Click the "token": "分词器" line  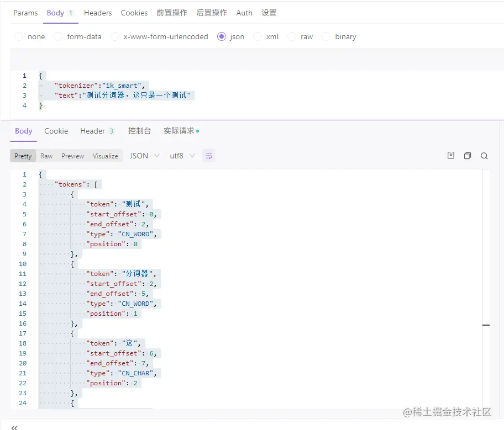[x=121, y=274]
